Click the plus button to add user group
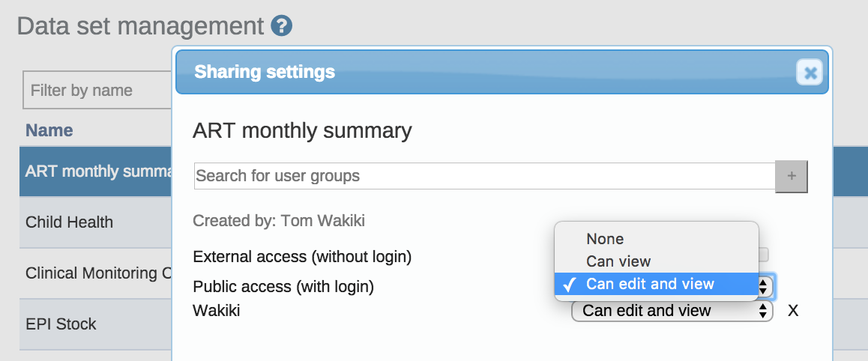The height and width of the screenshot is (361, 868). (792, 177)
